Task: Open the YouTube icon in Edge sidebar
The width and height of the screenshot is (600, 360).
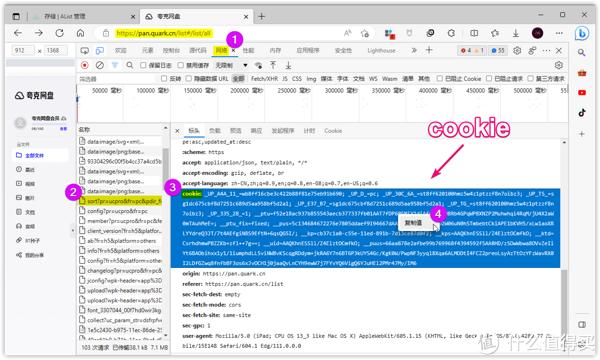Action: click(x=582, y=93)
